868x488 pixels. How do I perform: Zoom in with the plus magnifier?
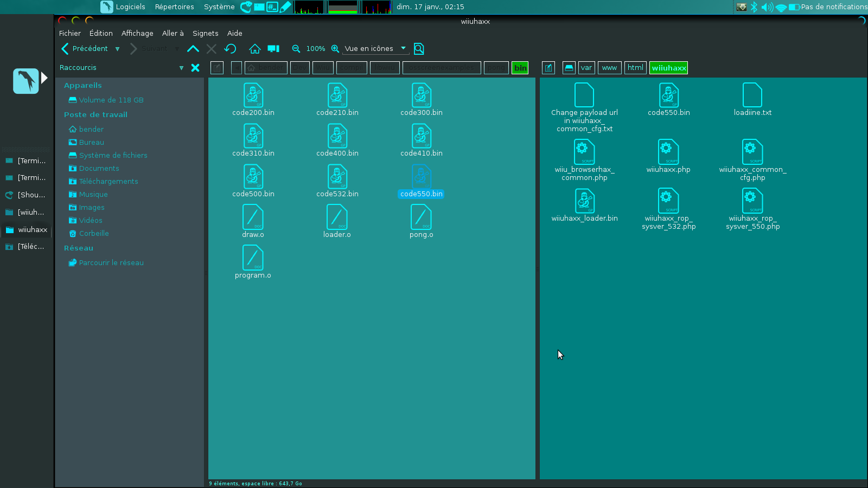pos(335,49)
